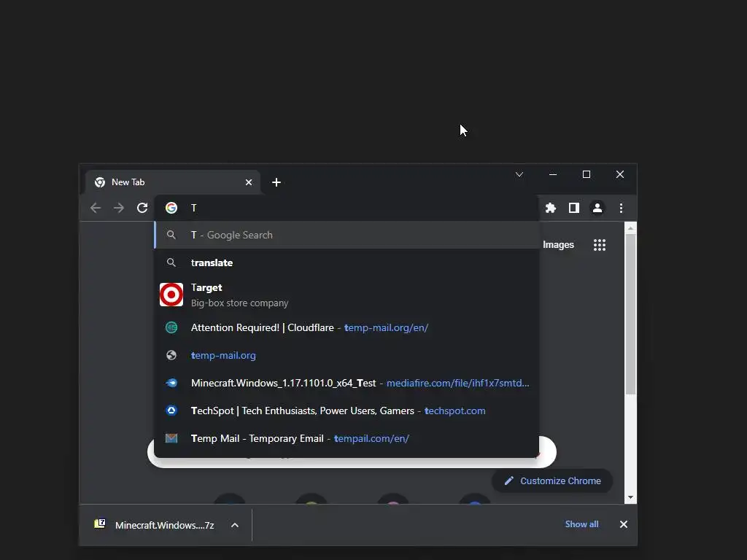Click the Cloudflare suggestion favicon
This screenshot has width=747, height=560.
coord(171,327)
